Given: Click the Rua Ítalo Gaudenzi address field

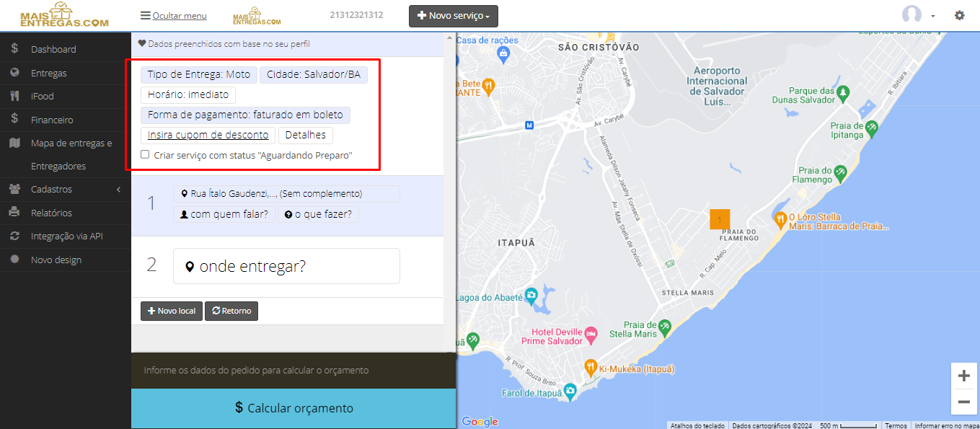Looking at the screenshot, I should [286, 194].
